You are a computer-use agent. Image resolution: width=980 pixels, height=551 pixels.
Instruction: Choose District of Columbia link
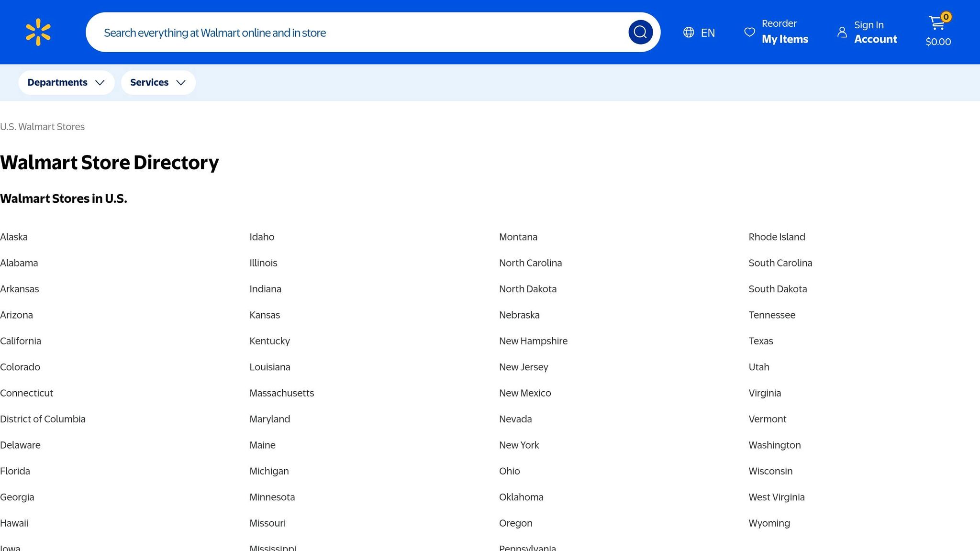tap(43, 419)
